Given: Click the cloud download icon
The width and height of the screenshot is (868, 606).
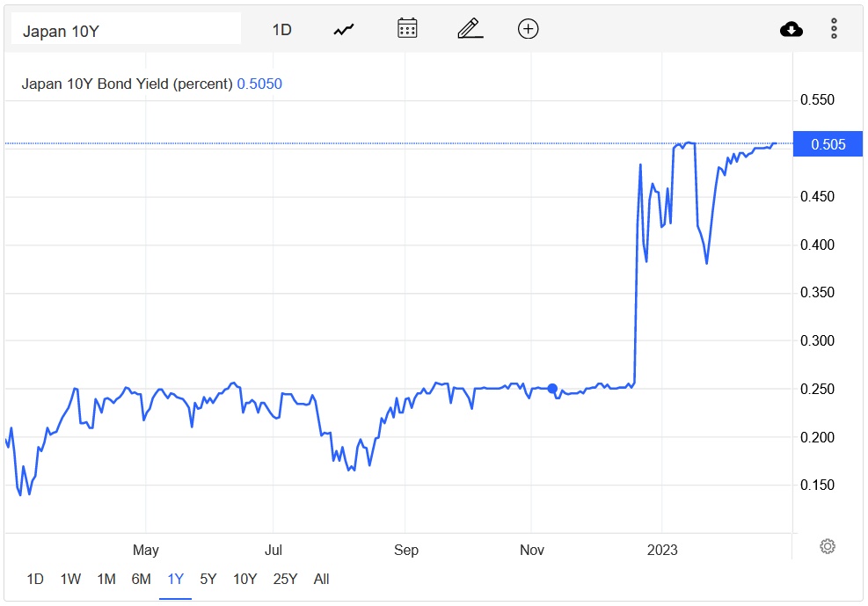Looking at the screenshot, I should 791,29.
